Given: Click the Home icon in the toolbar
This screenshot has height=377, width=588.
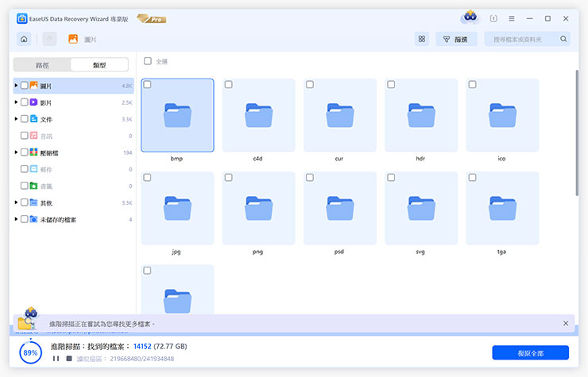Looking at the screenshot, I should [24, 39].
